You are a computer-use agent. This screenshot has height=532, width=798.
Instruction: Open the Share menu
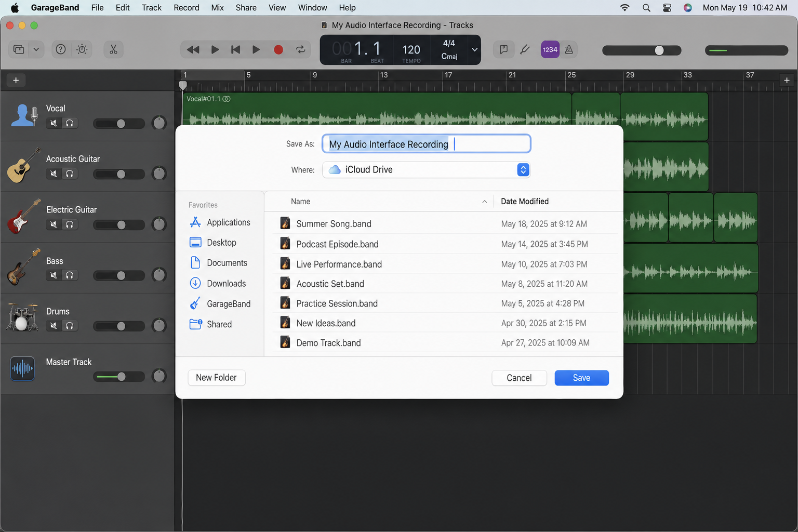[246, 8]
